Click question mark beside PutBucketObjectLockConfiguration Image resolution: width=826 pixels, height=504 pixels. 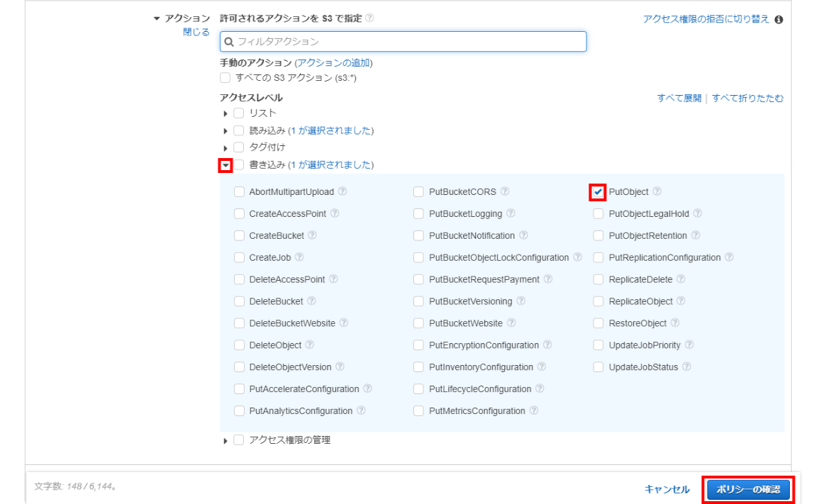(x=577, y=257)
